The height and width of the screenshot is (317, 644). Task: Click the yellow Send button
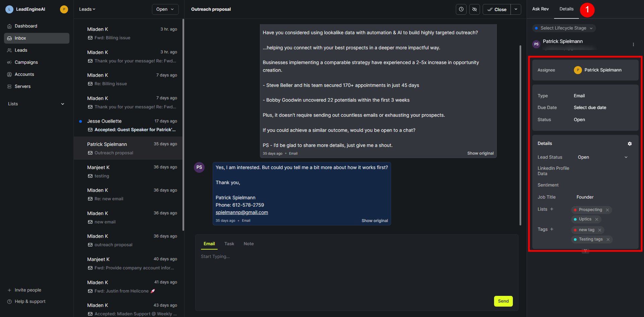tap(503, 301)
